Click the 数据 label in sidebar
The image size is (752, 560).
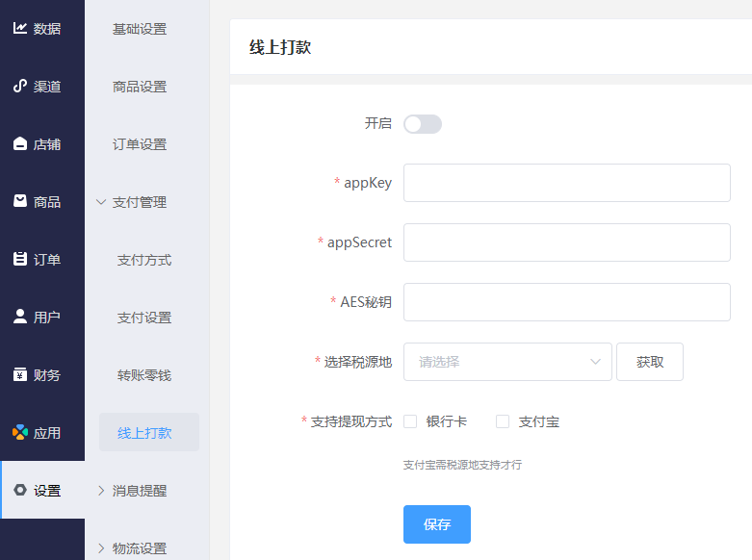point(47,29)
